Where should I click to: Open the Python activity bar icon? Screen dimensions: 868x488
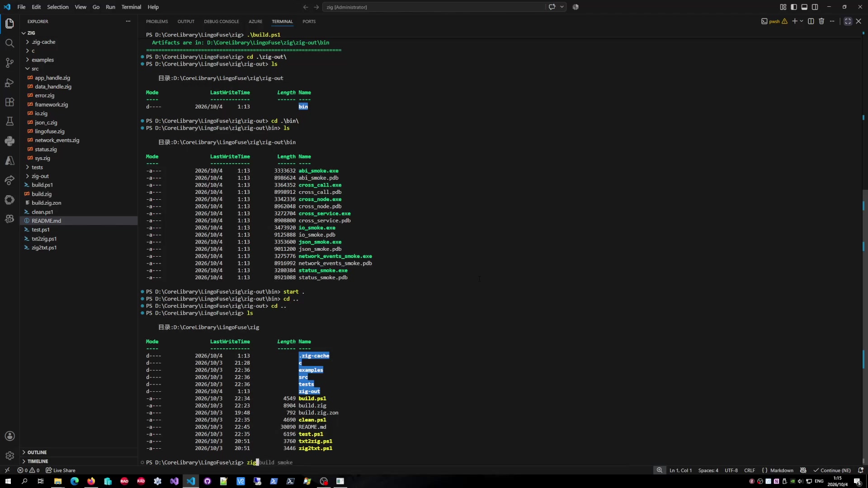pos(9,141)
